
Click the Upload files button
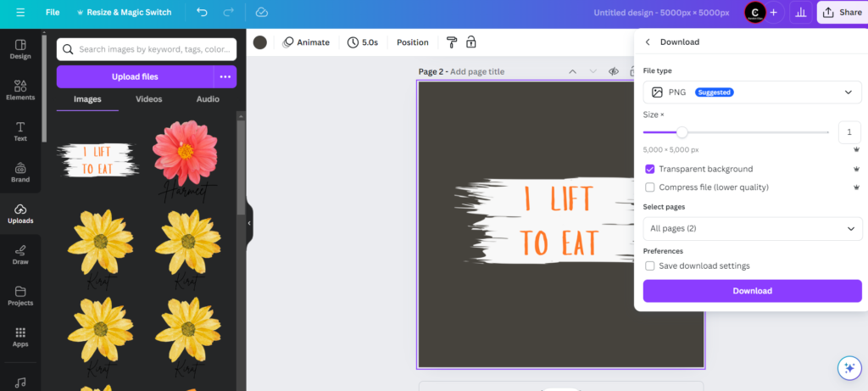point(135,77)
